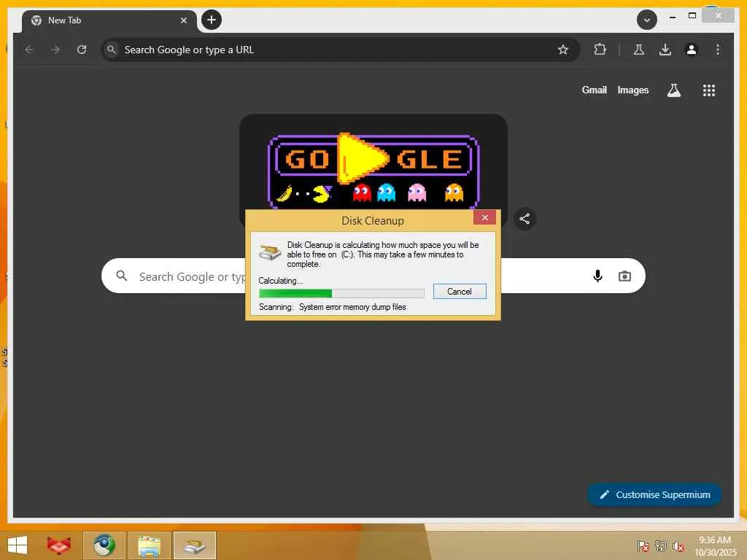Cancel the Disk Cleanup calculation
Image resolution: width=747 pixels, height=560 pixels.
click(x=460, y=292)
